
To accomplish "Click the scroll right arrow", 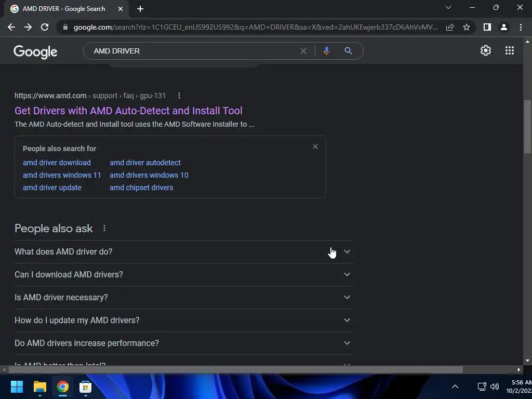I will (519, 369).
